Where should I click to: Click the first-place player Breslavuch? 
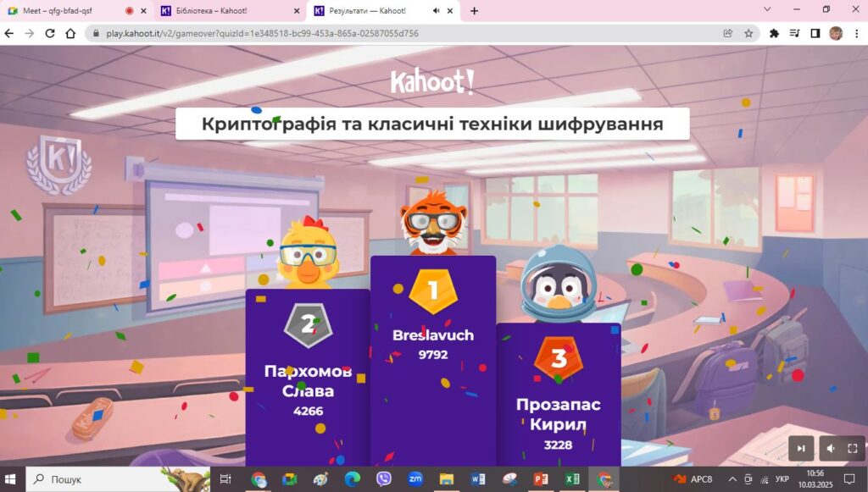point(433,335)
